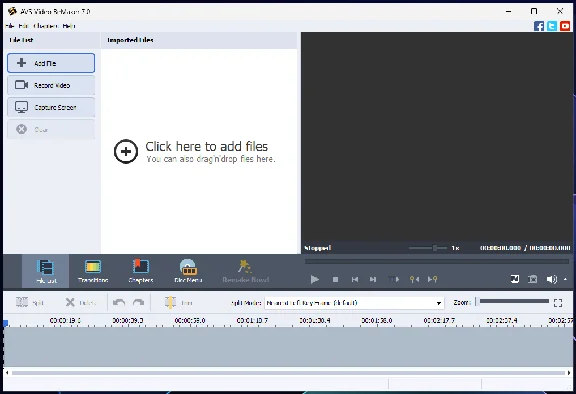Click the 'Click here to add files' text
Image resolution: width=576 pixels, height=394 pixels.
[206, 147]
